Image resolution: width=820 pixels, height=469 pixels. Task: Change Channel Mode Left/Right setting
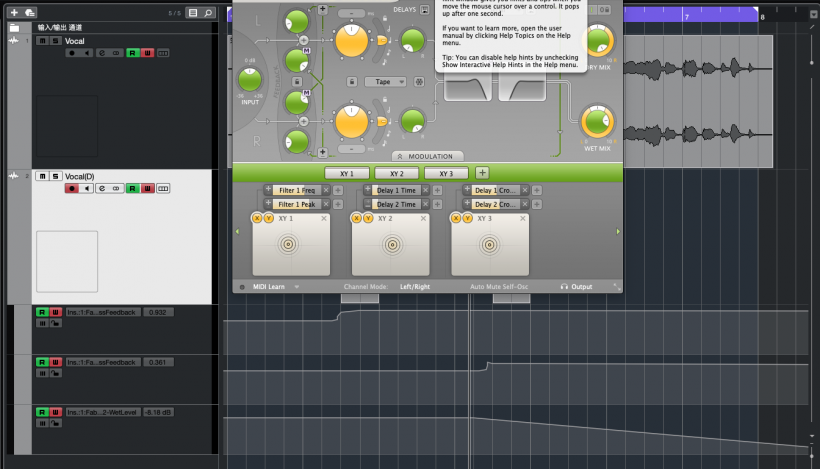[415, 287]
